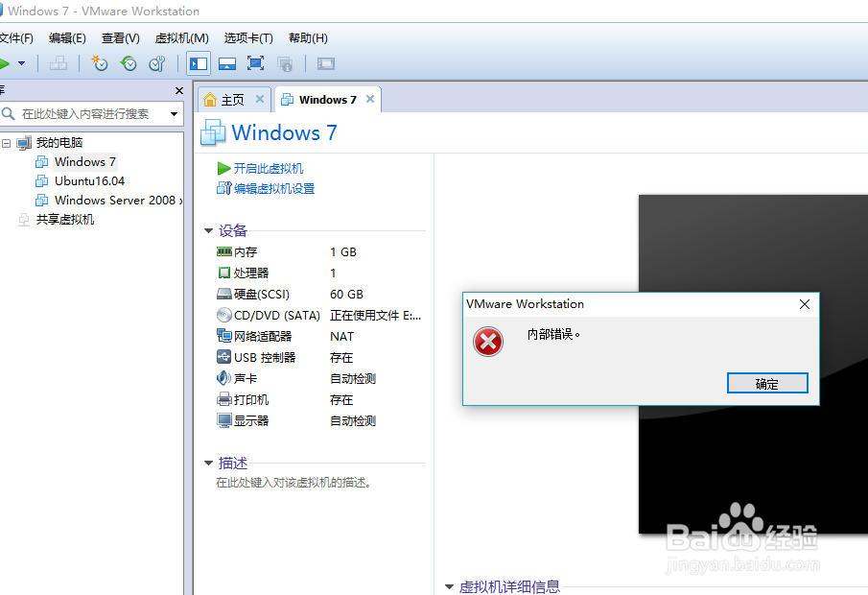Open the 帮助(H) menu
This screenshot has height=595, width=868.
tap(308, 38)
